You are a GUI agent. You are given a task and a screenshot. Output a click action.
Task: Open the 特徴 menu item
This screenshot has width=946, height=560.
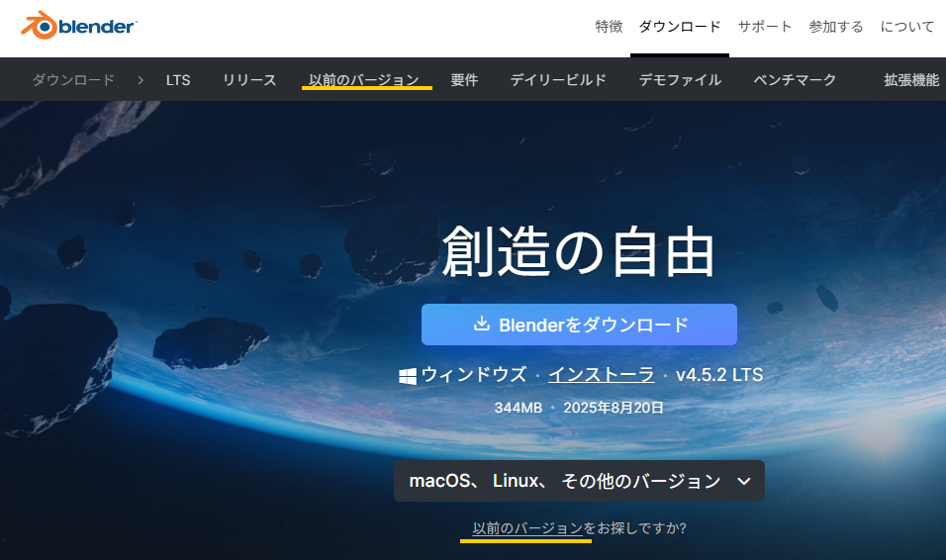click(x=609, y=27)
